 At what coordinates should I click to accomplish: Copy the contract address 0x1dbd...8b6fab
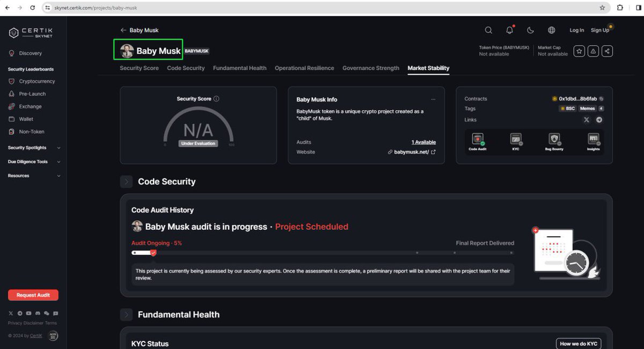point(601,99)
